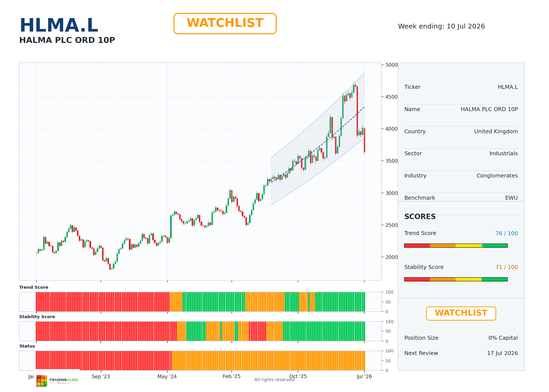The width and height of the screenshot is (549, 392).
Task: Click the Jul '26 date axis label
Action: (364, 377)
